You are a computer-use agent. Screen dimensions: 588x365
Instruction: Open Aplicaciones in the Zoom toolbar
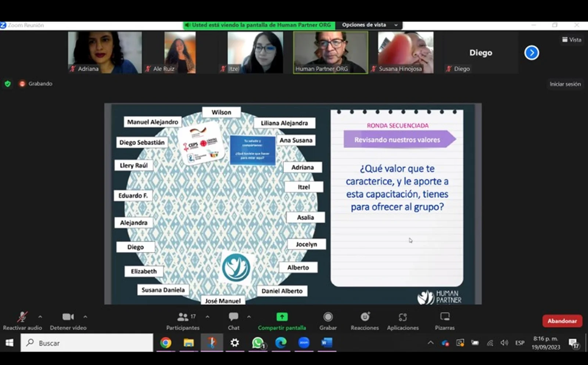click(402, 320)
